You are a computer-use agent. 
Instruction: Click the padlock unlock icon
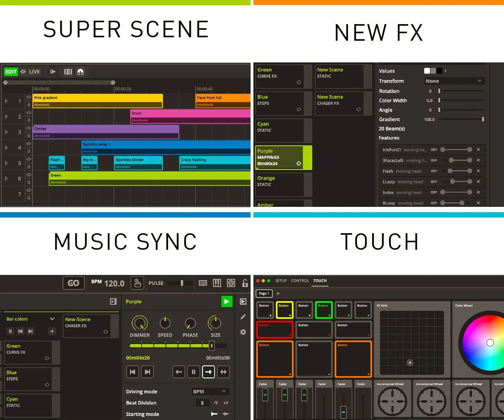[245, 283]
